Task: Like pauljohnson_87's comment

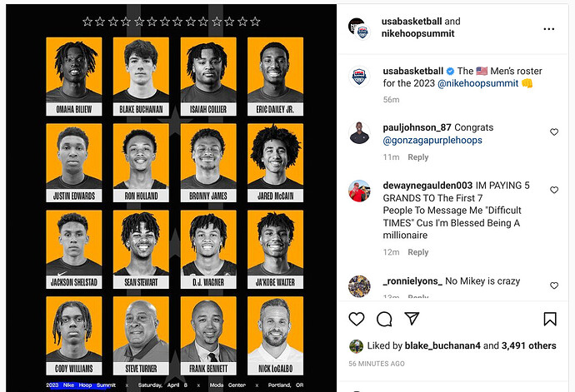Action: coord(554,131)
